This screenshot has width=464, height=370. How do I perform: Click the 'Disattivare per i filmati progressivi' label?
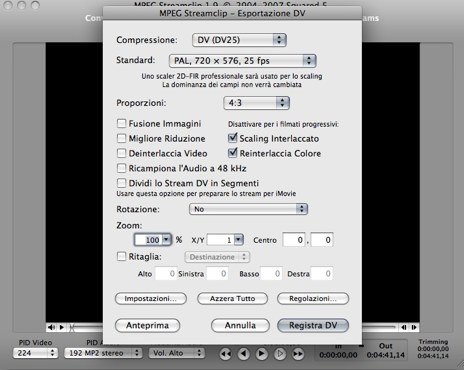tap(283, 124)
